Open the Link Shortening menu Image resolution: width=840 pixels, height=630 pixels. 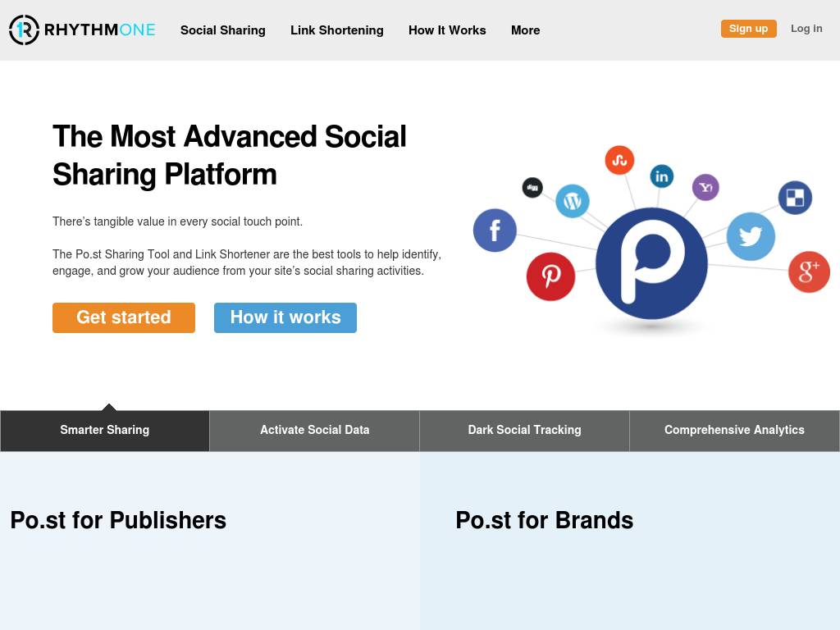337,30
